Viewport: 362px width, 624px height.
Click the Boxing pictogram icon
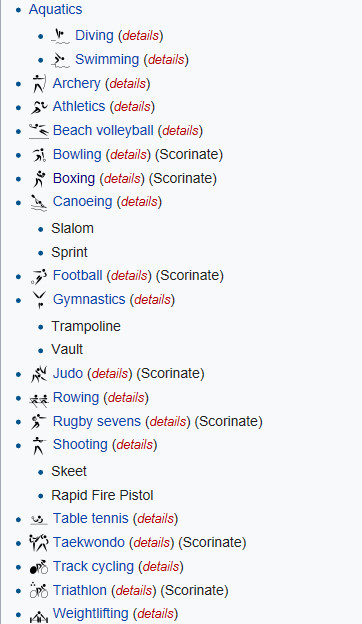pyautogui.click(x=39, y=179)
